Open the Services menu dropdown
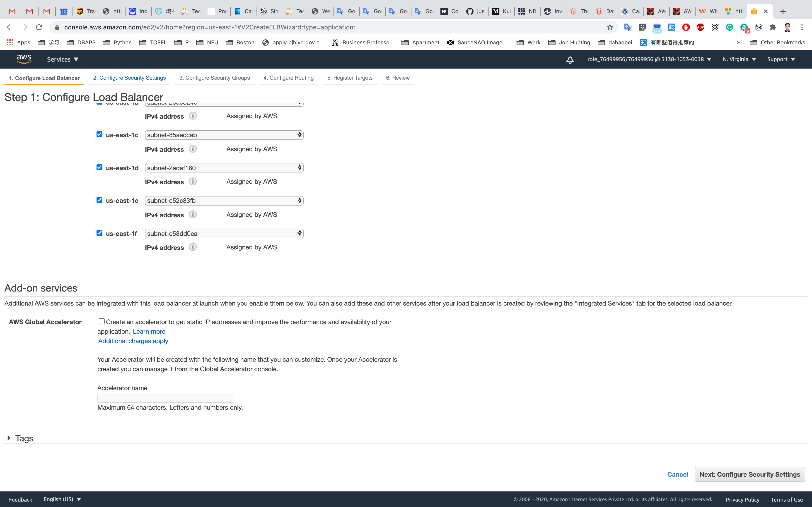812x507 pixels. tap(62, 59)
